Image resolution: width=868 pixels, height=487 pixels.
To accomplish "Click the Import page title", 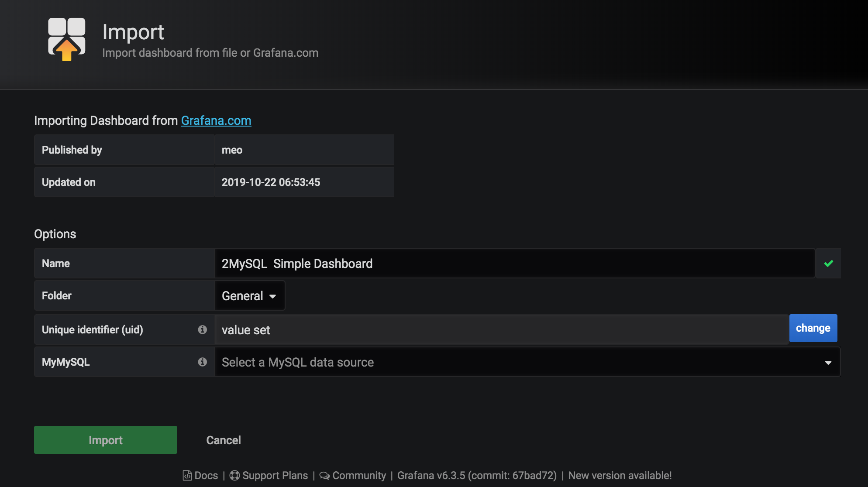I will [133, 32].
